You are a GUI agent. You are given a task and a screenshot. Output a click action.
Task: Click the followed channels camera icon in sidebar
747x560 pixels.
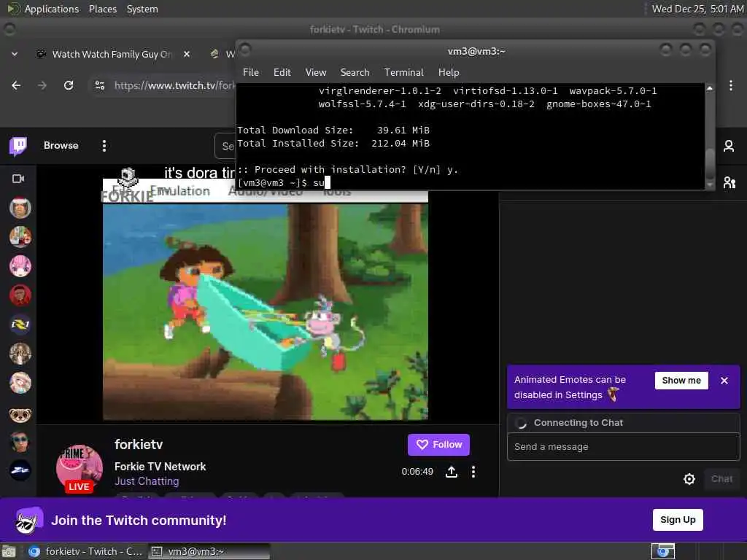[18, 179]
